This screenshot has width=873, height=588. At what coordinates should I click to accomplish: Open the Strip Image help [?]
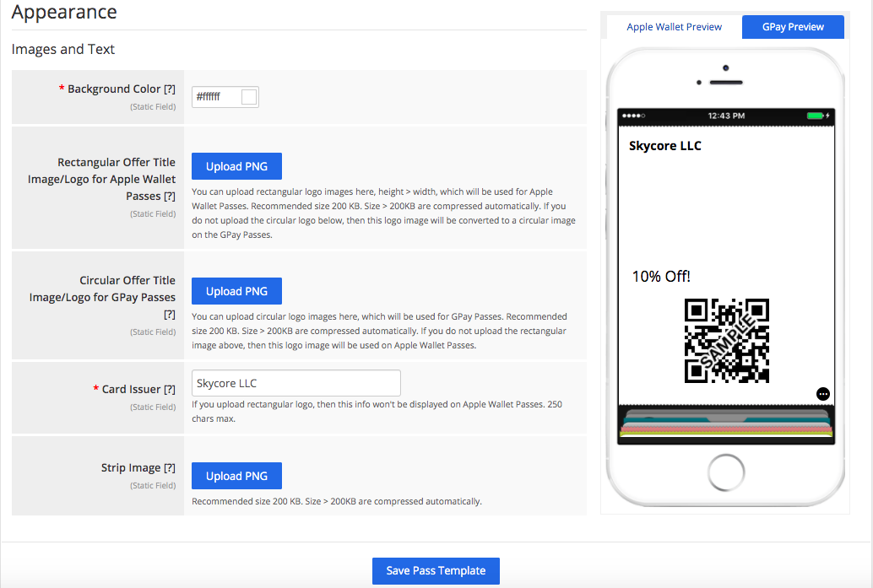(x=170, y=468)
